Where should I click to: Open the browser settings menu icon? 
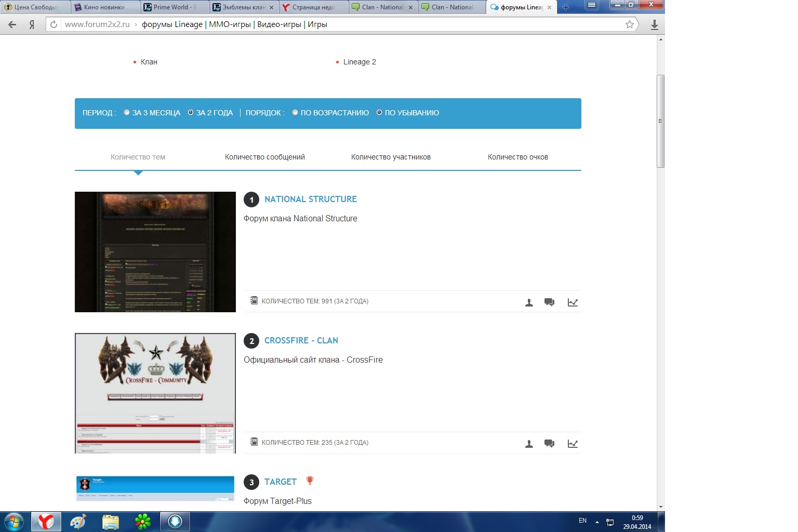tap(592, 5)
